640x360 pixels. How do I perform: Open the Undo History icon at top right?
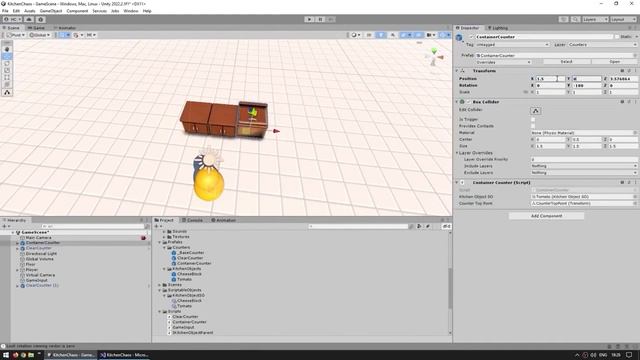[564, 19]
